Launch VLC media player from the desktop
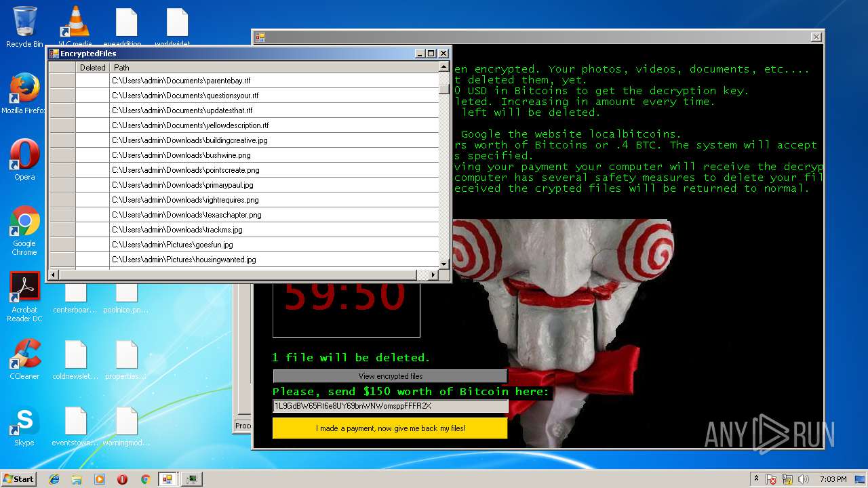This screenshot has width=868, height=488. pyautogui.click(x=75, y=27)
